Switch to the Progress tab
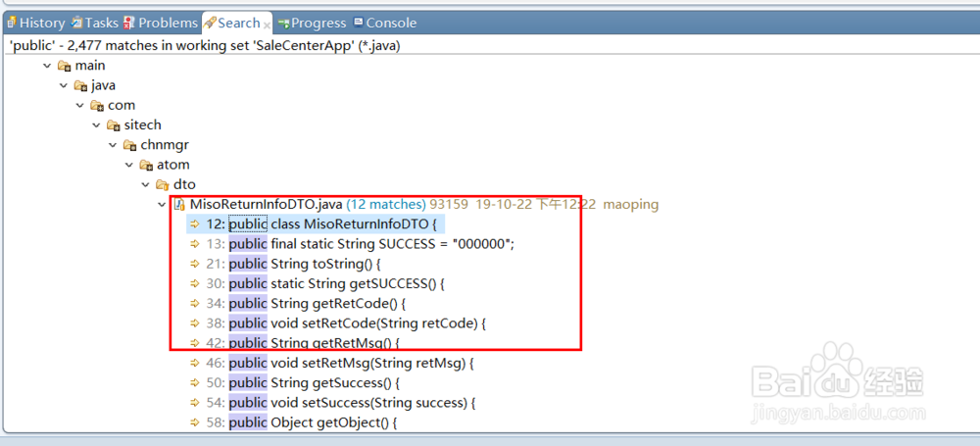Viewport: 980px width, 446px height. [312, 24]
